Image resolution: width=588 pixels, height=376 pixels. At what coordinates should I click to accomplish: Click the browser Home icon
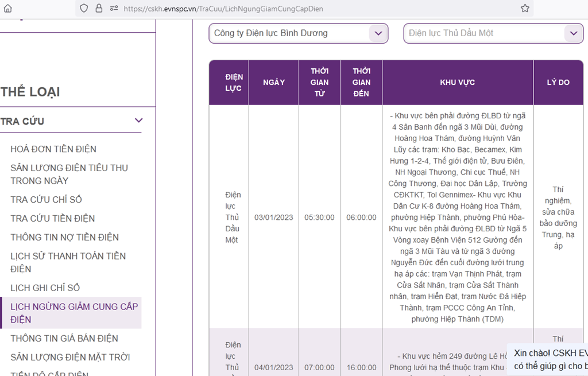(7, 9)
